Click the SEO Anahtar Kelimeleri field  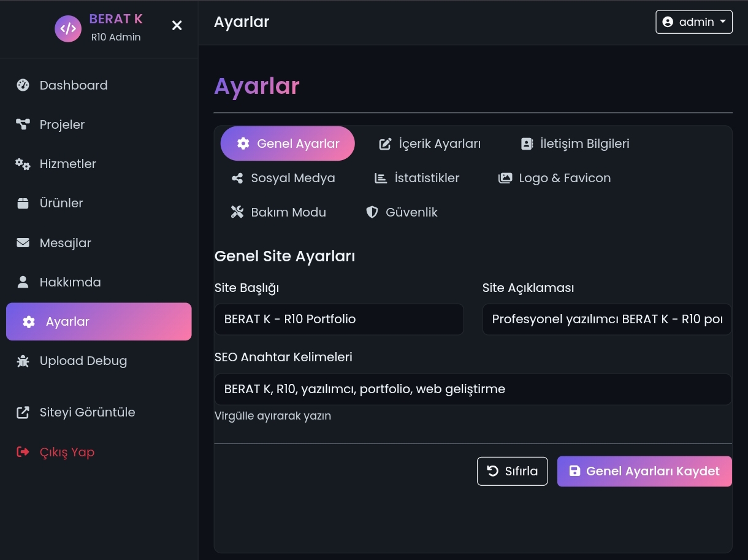[x=473, y=389]
